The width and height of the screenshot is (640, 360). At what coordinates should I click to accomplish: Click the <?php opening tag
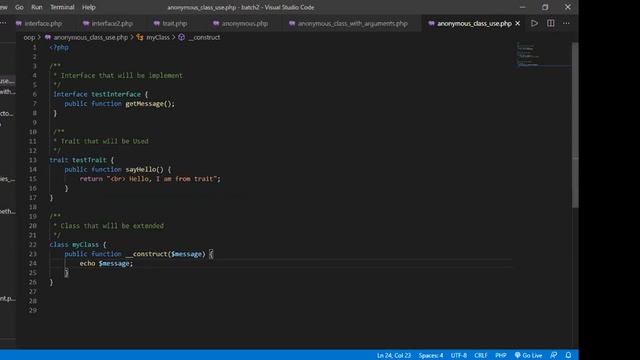(x=59, y=47)
